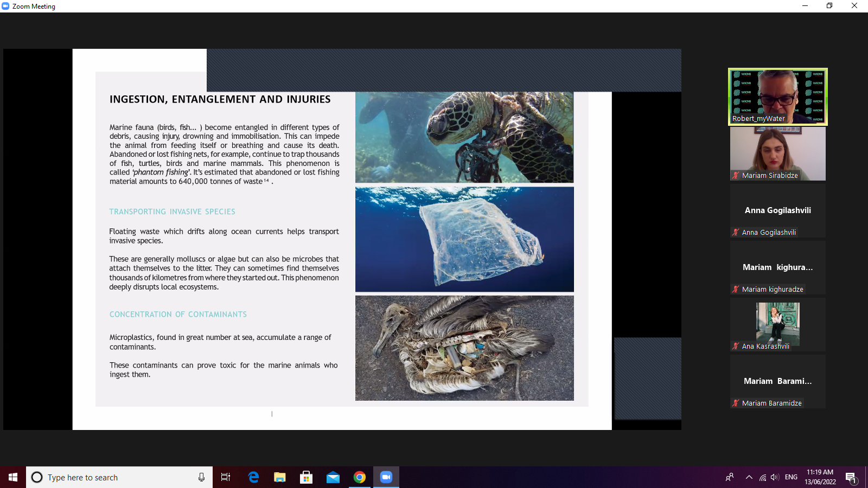Click the muted mic icon for Ana Kasrashvili
The width and height of the screenshot is (868, 488).
click(x=736, y=346)
